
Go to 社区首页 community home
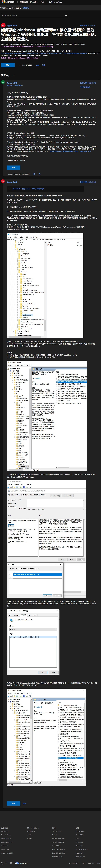coord(24,2)
